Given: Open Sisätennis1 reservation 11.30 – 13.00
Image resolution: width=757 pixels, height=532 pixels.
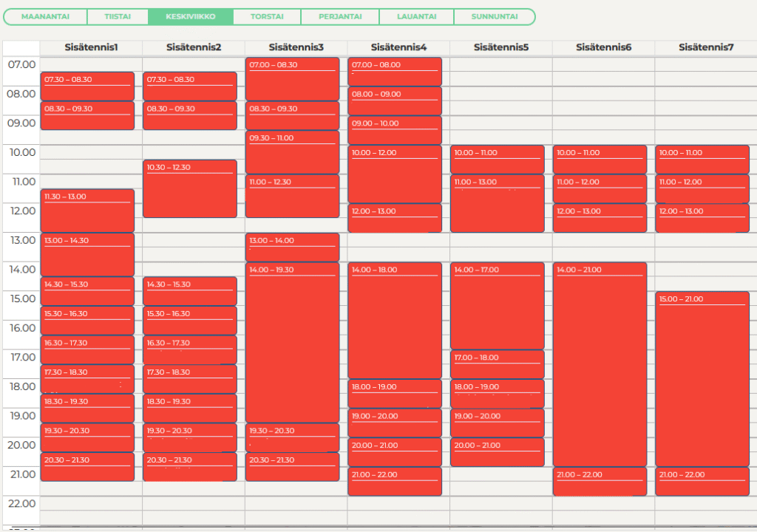Looking at the screenshot, I should pos(87,211).
